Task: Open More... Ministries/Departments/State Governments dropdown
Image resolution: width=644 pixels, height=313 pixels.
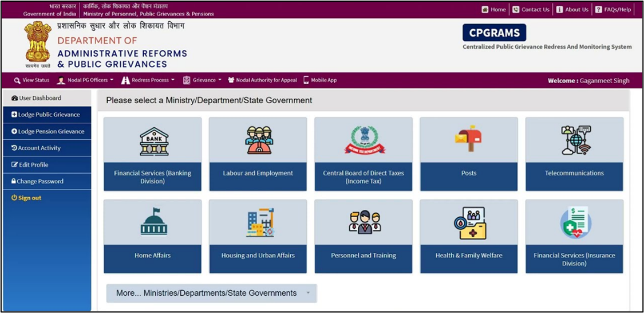Action: click(211, 294)
